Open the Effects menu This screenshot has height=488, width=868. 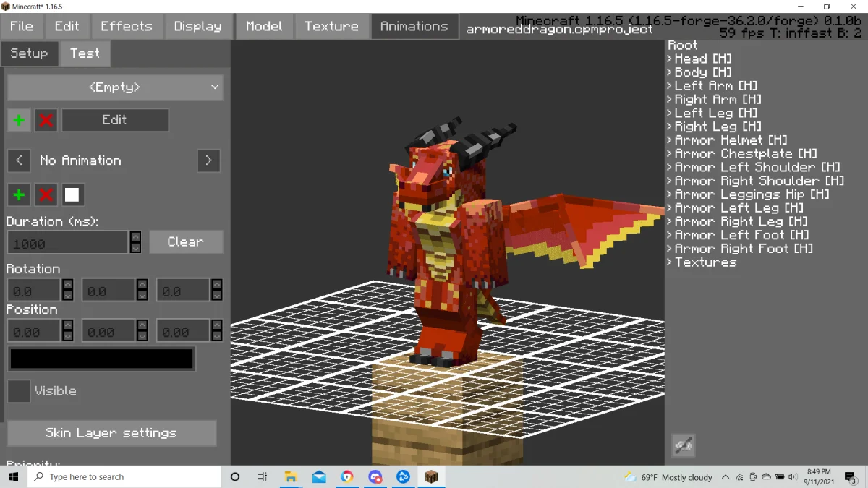point(127,26)
